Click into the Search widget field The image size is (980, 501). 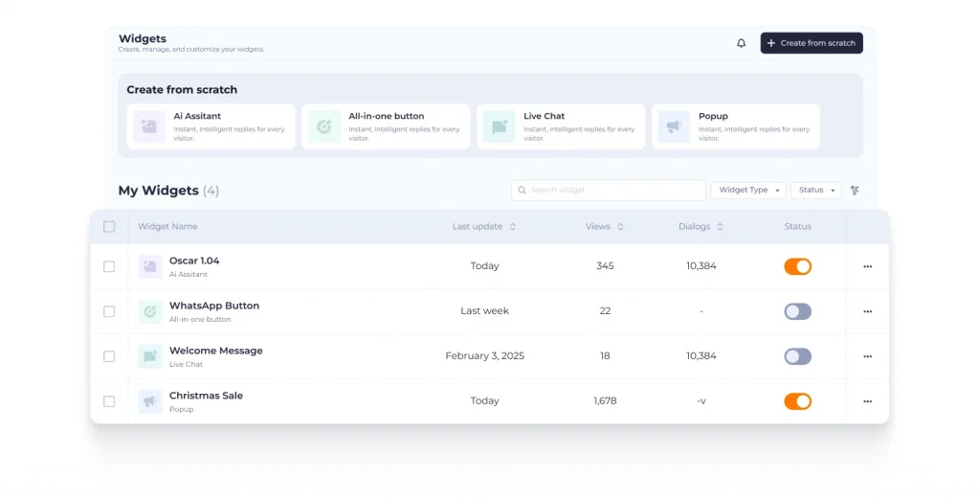point(609,191)
